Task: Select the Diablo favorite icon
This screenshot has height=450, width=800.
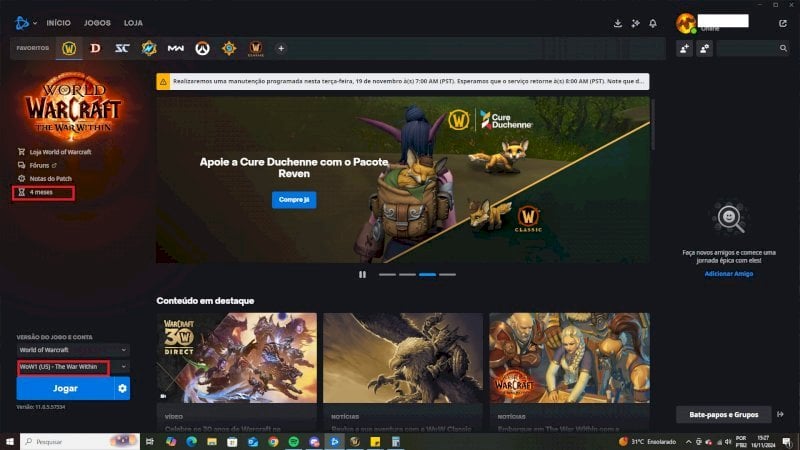Action: pyautogui.click(x=95, y=48)
